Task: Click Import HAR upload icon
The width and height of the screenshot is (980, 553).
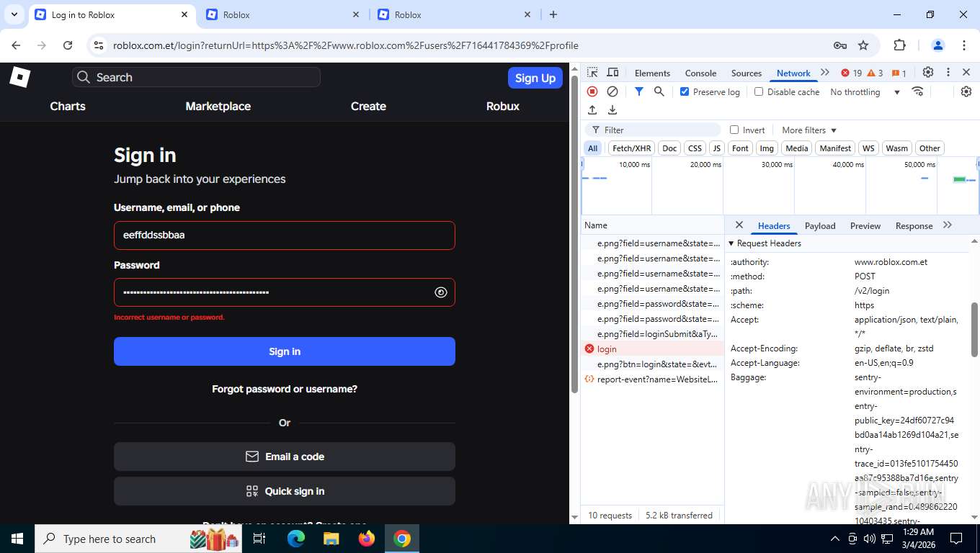Action: click(592, 110)
